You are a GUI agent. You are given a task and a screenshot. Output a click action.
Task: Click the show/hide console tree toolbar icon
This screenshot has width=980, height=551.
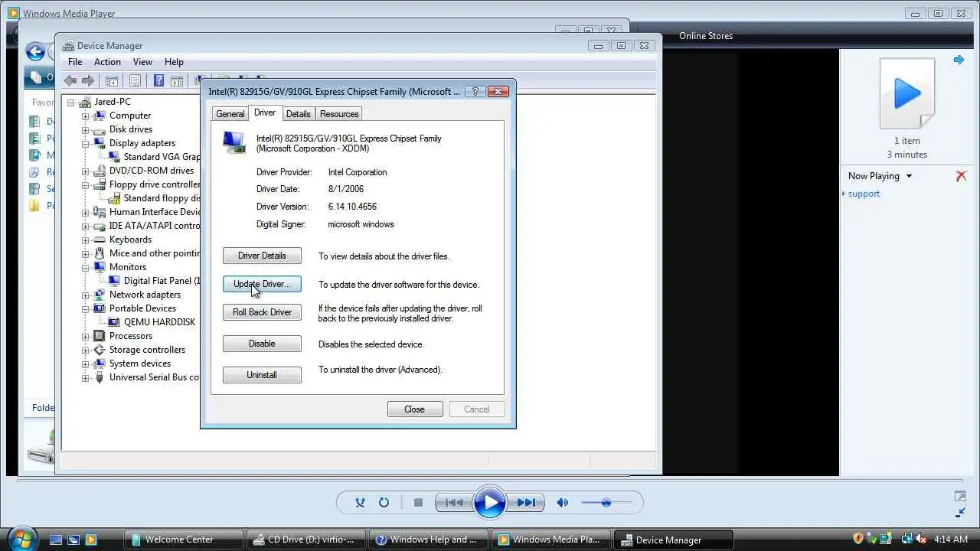click(x=112, y=80)
